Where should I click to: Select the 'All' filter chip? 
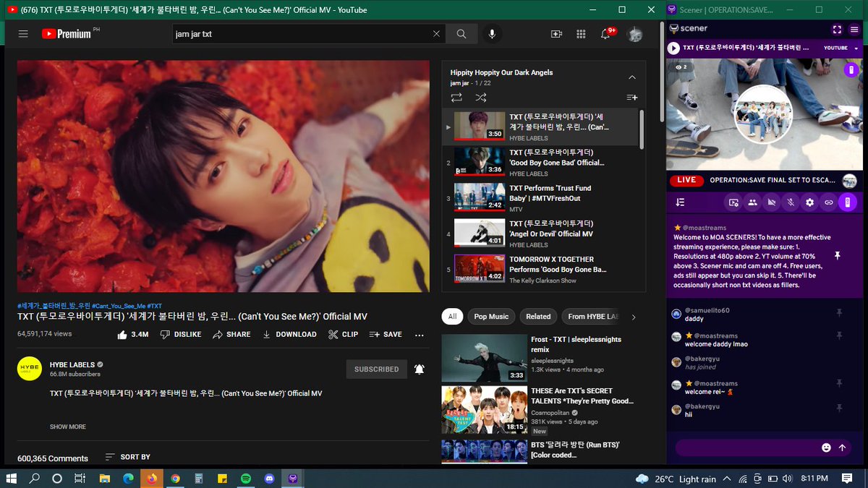tap(452, 317)
